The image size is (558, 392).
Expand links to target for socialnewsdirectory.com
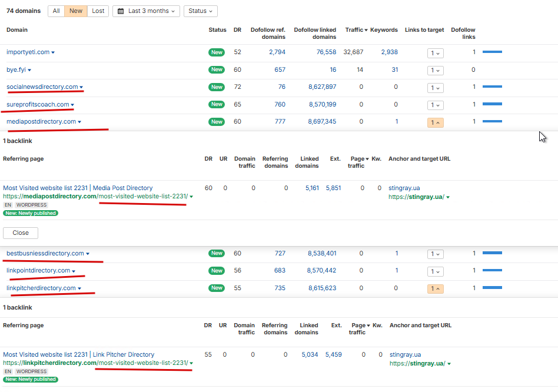pos(435,88)
